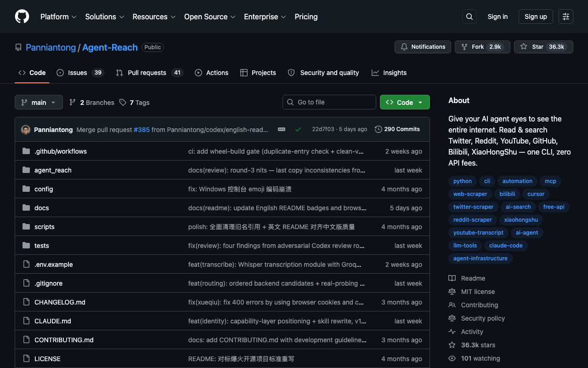Viewport: 588px width, 368px height.
Task: Click the tests folder icon
Action: click(26, 246)
